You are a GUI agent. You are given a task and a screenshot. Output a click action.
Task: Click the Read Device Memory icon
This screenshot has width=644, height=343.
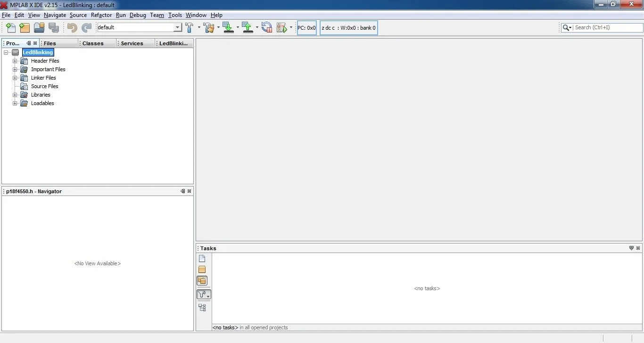point(248,27)
